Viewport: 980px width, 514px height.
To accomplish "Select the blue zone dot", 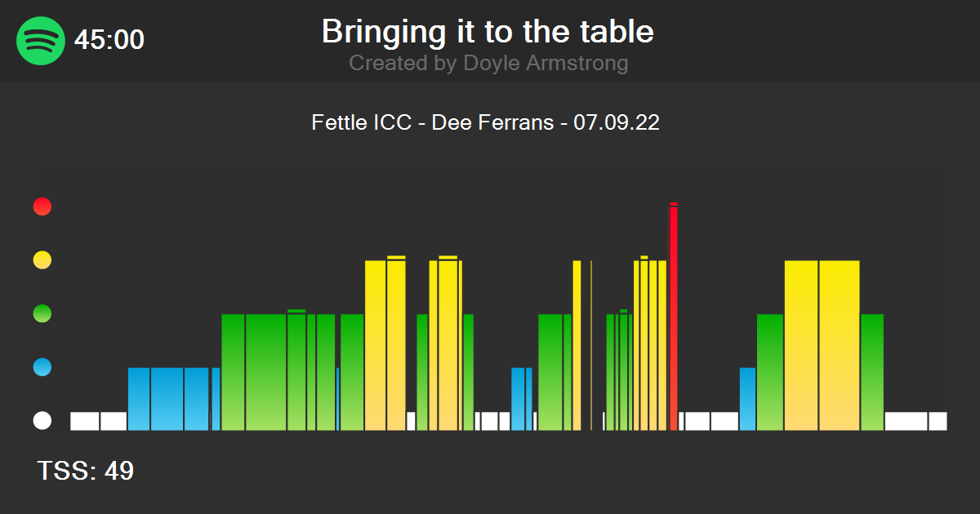I will click(42, 367).
